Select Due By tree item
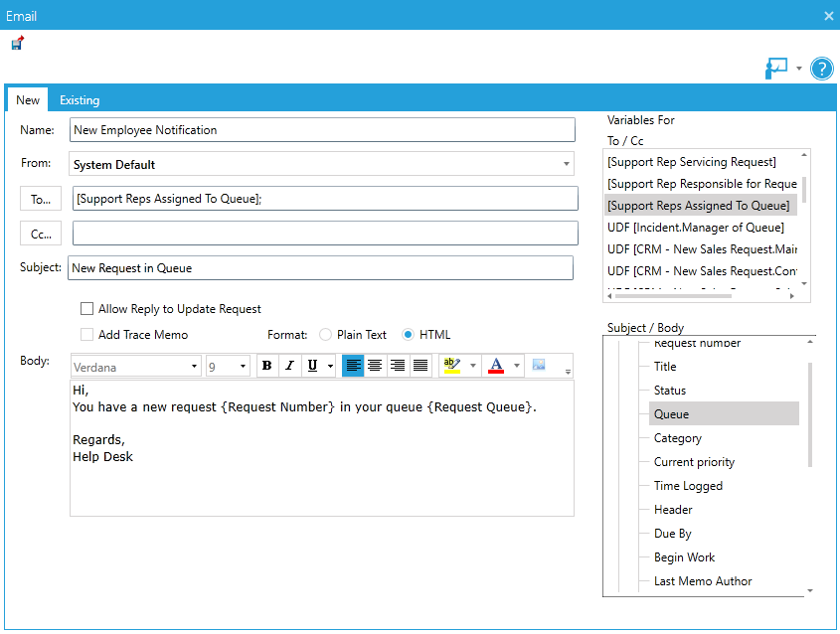This screenshot has height=634, width=840. point(672,534)
